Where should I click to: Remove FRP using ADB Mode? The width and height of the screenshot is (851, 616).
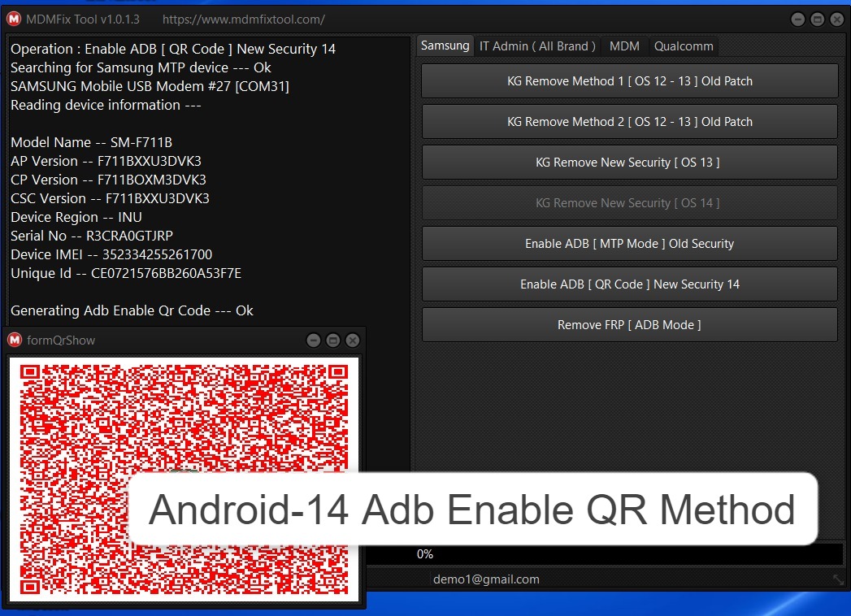tap(629, 324)
